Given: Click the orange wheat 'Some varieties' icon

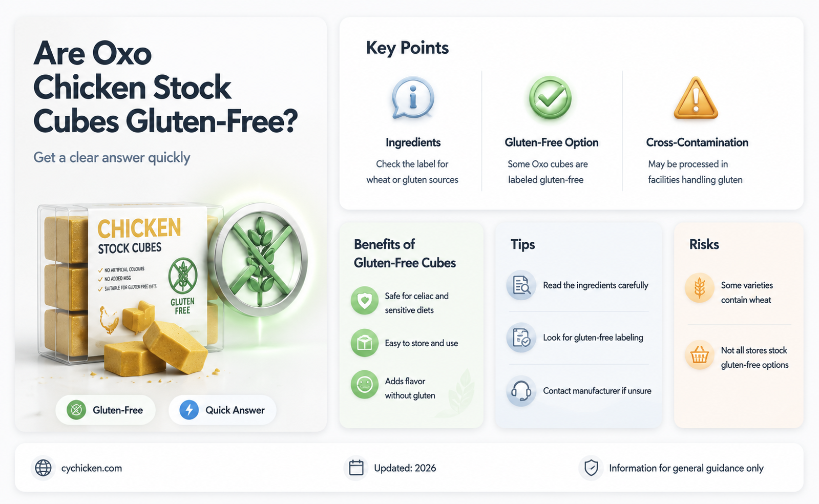Looking at the screenshot, I should 700,288.
